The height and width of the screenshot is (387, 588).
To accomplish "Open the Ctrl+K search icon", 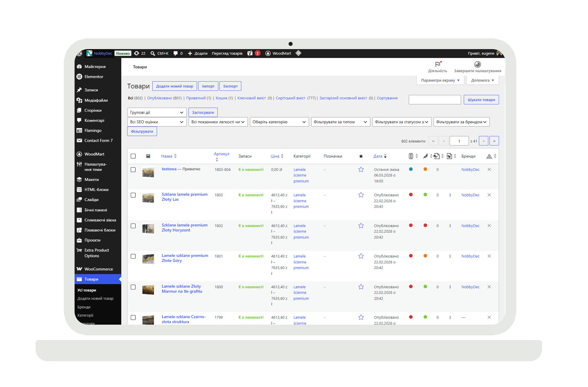I will 153,53.
